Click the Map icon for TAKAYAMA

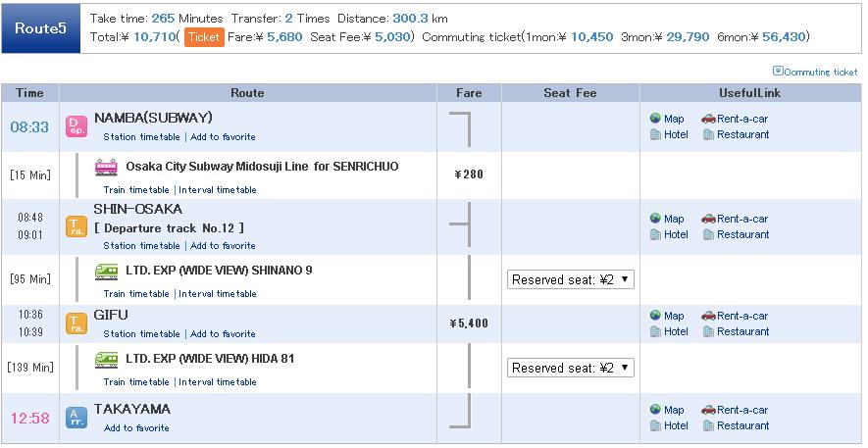(656, 410)
